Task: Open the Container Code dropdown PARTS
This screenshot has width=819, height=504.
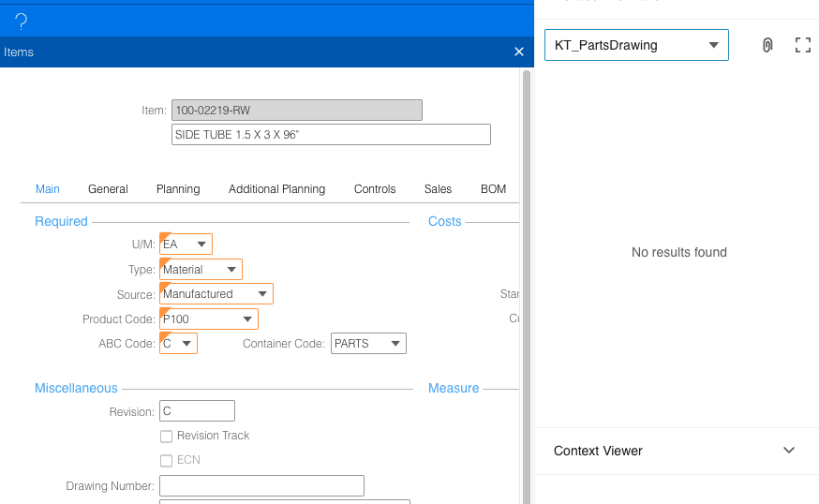Action: (x=368, y=344)
